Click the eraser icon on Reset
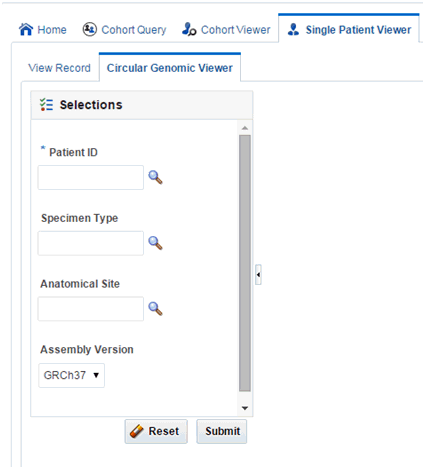 (x=136, y=431)
